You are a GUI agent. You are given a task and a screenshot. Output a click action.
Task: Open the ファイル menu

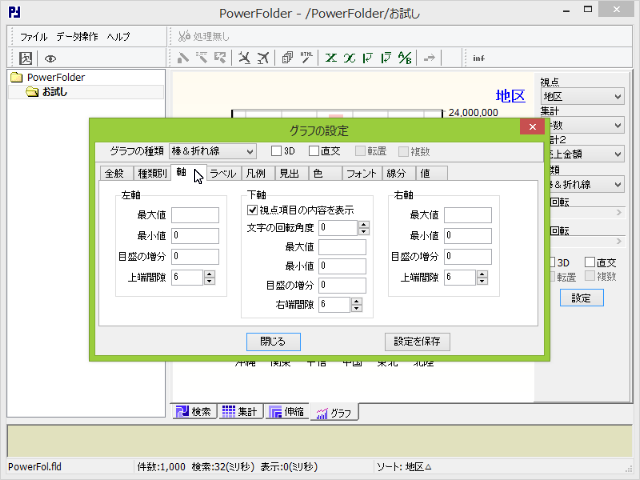click(x=34, y=37)
